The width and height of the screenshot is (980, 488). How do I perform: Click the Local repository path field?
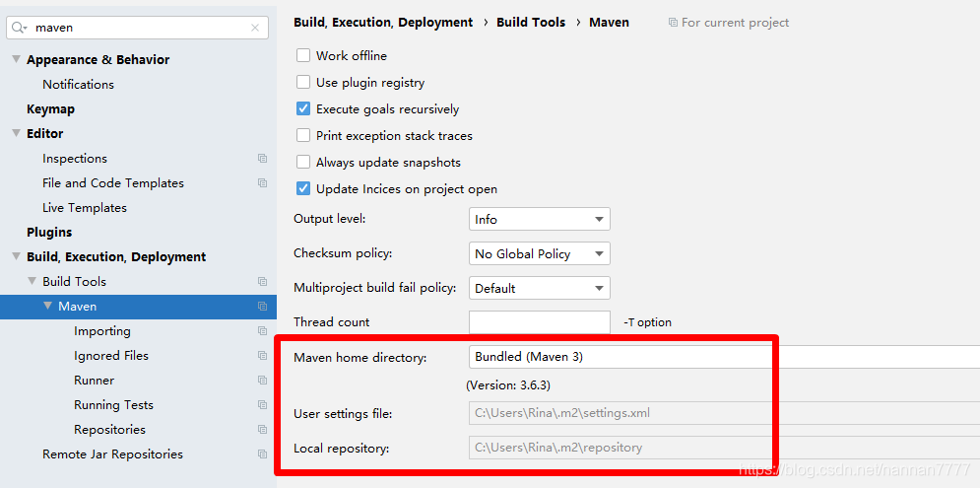(724, 448)
